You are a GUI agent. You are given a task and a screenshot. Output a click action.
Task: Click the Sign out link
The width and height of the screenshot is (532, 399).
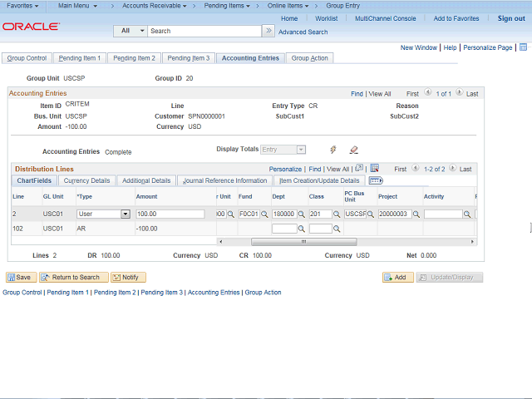pyautogui.click(x=511, y=18)
